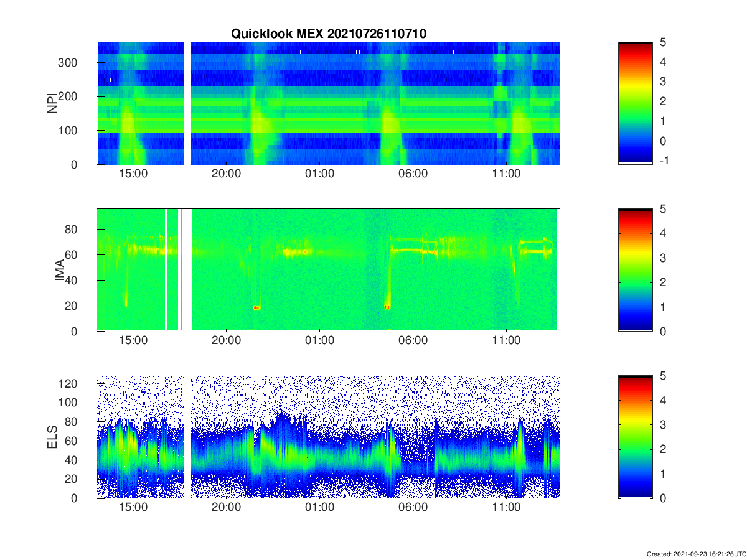Image resolution: width=747 pixels, height=560 pixels.
Task: Select the NPI y-axis label
Action: (x=52, y=103)
